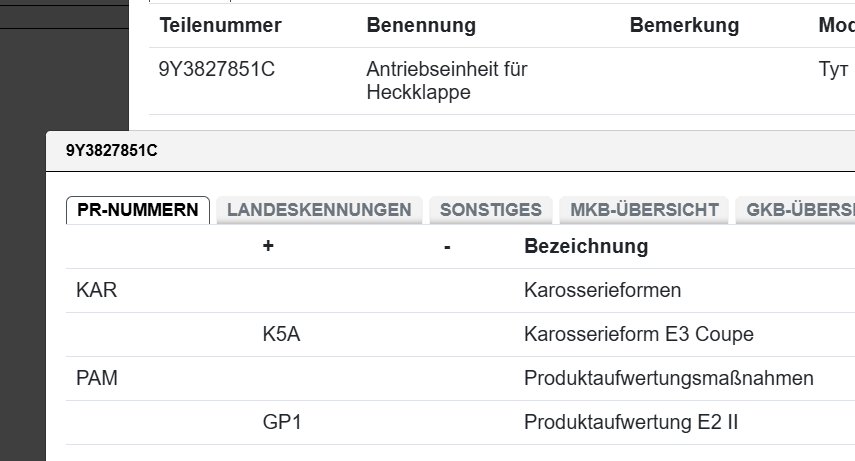Click the minus column header
The image size is (855, 461).
click(x=447, y=246)
